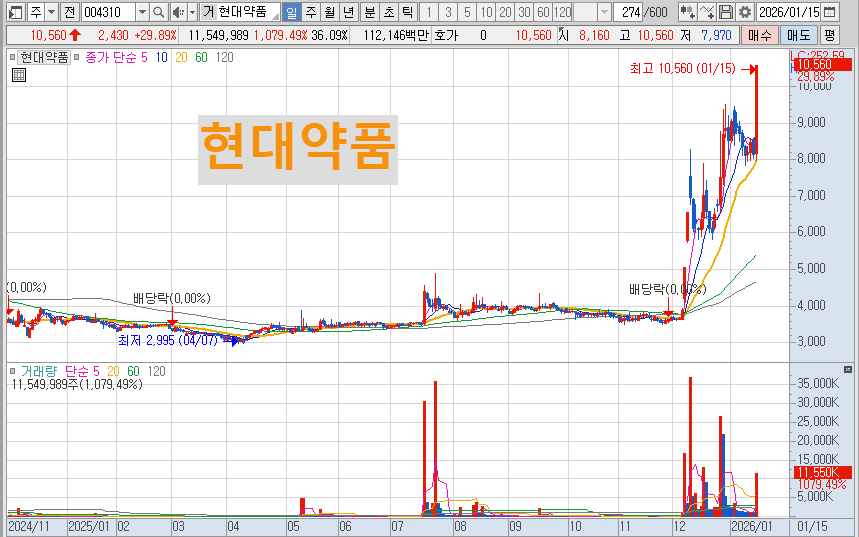
Task: Choose the 30 interval button
Action: point(524,12)
